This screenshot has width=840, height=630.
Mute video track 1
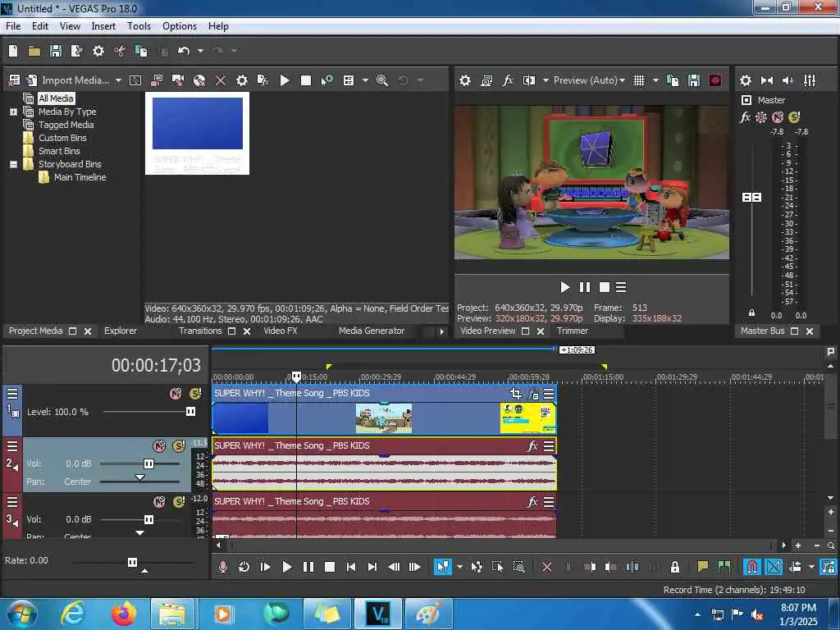(176, 394)
